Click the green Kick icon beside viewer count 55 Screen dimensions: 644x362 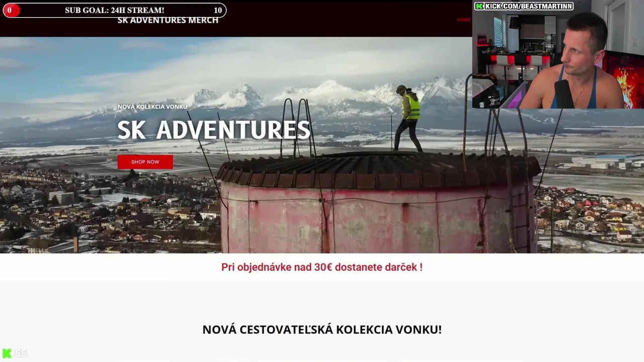(7, 353)
